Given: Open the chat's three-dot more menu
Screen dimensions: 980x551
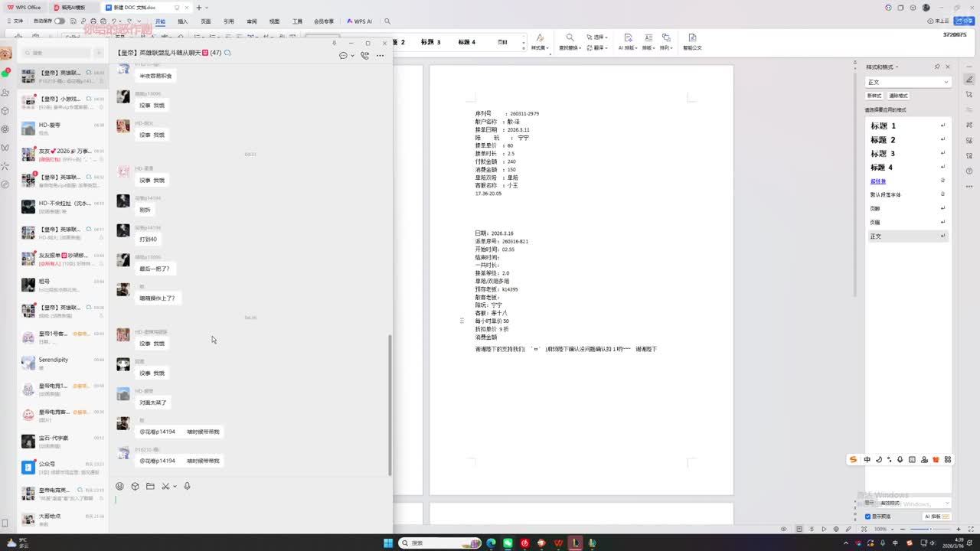Looking at the screenshot, I should coord(380,55).
